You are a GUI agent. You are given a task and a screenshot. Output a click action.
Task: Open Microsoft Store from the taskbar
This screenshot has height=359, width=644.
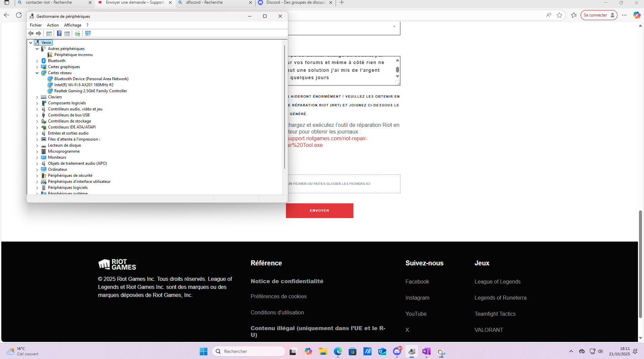tap(352, 351)
